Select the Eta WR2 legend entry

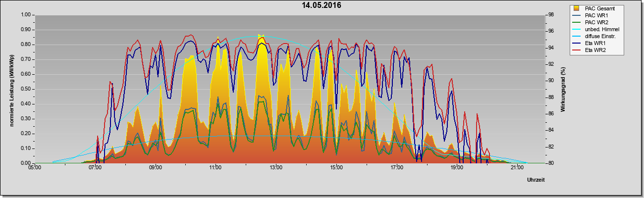(595, 50)
